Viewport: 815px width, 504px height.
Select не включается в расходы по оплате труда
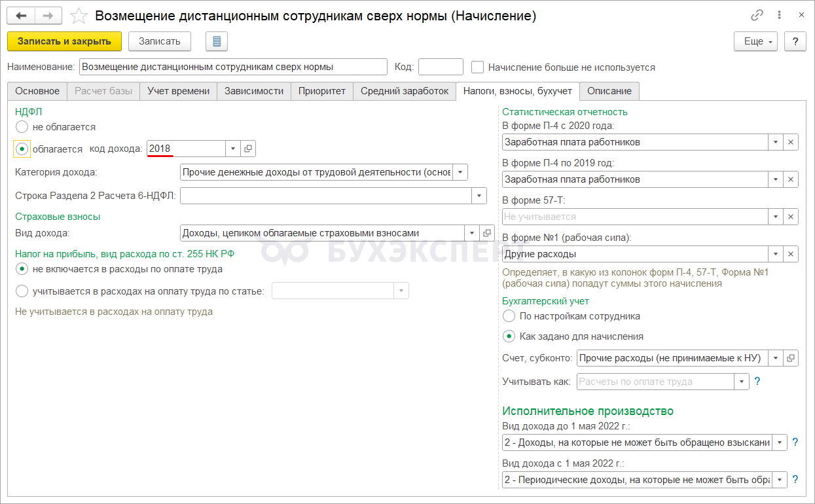click(x=22, y=269)
